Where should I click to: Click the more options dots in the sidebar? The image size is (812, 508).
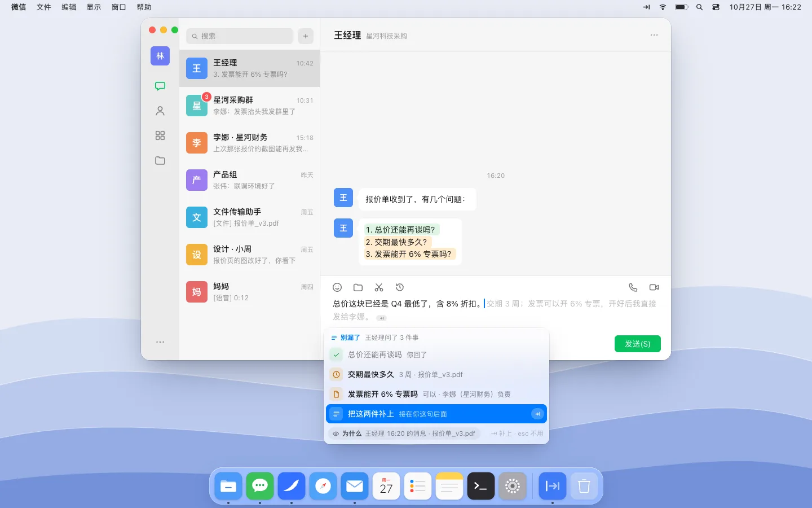pos(160,342)
